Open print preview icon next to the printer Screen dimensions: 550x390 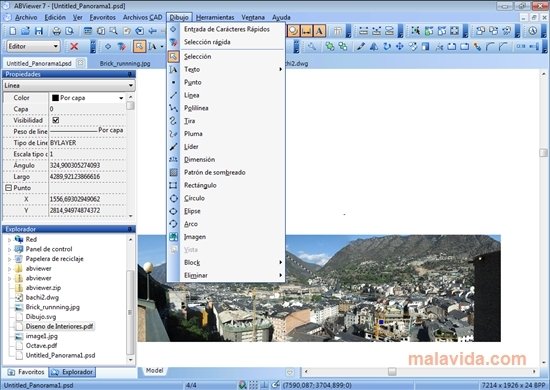(x=69, y=31)
